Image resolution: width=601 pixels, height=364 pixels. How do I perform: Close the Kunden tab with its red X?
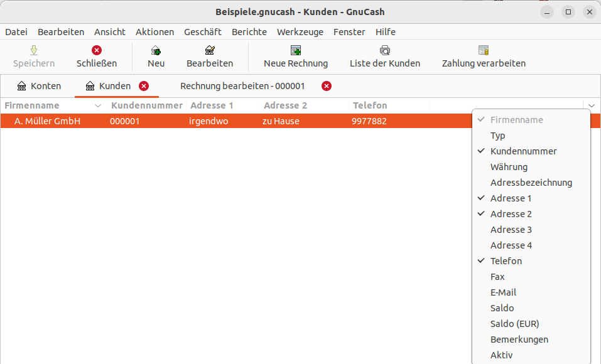(x=144, y=86)
